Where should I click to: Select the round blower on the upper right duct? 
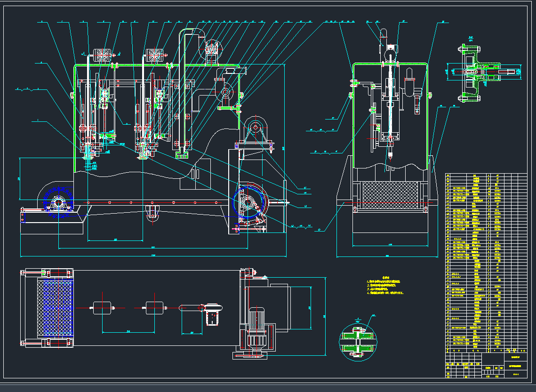[211, 49]
